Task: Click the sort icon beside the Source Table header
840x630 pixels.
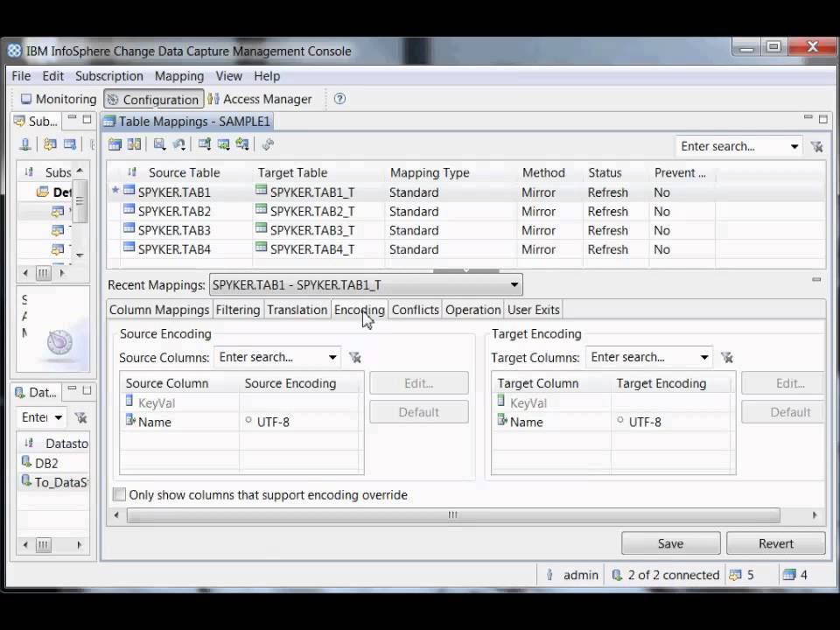Action: (132, 172)
